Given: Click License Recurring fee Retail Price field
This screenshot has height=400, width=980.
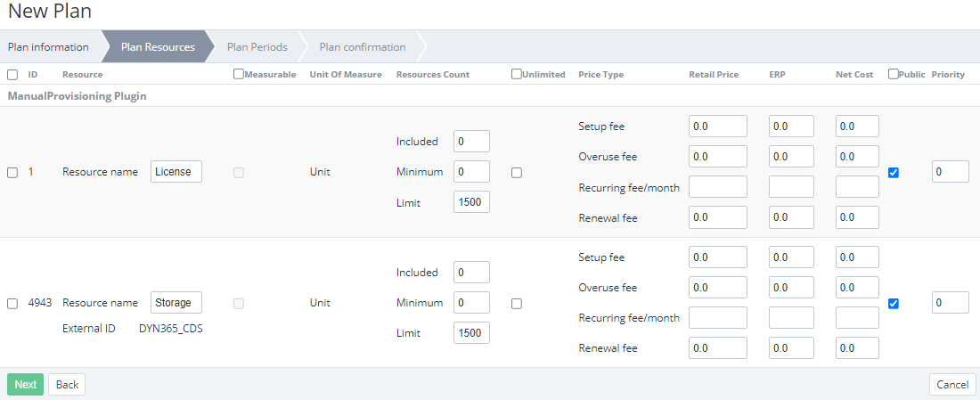Looking at the screenshot, I should [717, 187].
